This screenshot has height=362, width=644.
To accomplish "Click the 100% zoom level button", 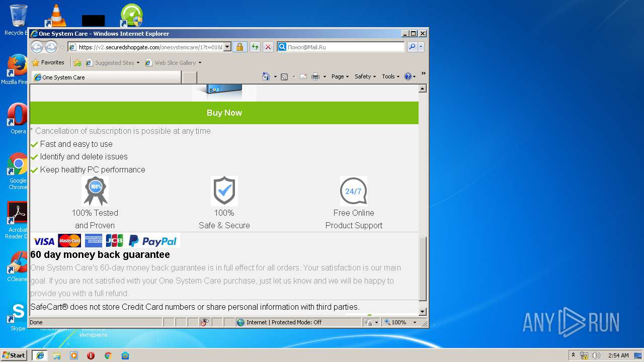I will tap(395, 322).
